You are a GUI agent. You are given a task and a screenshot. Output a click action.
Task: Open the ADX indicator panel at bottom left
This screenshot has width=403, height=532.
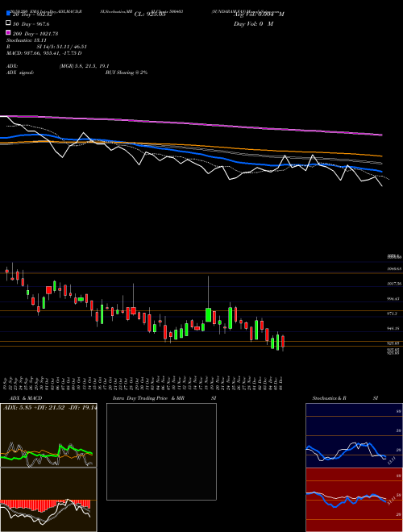48,435
